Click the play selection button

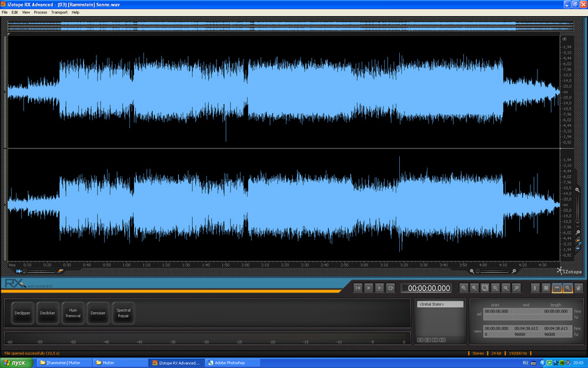click(x=380, y=288)
